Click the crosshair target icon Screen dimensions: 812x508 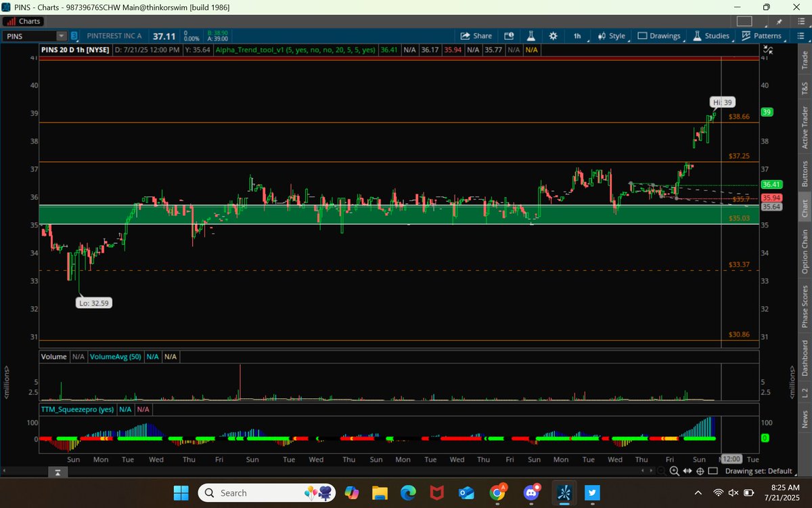tap(700, 471)
